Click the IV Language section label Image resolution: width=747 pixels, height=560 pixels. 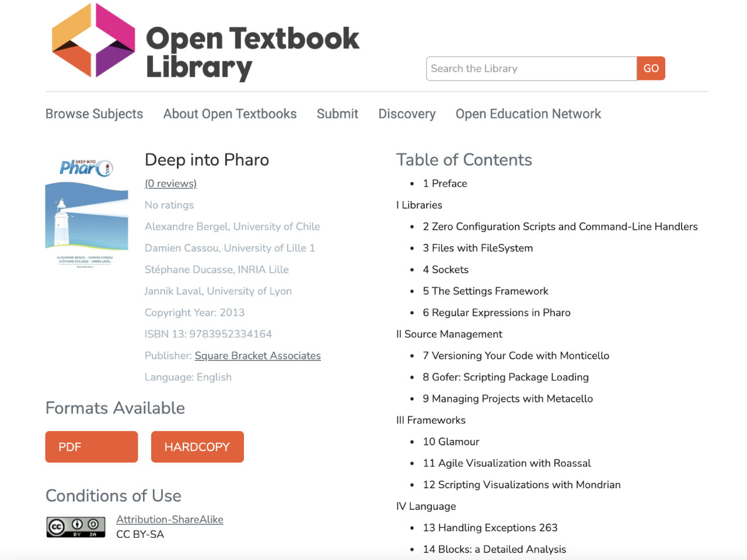[426, 506]
